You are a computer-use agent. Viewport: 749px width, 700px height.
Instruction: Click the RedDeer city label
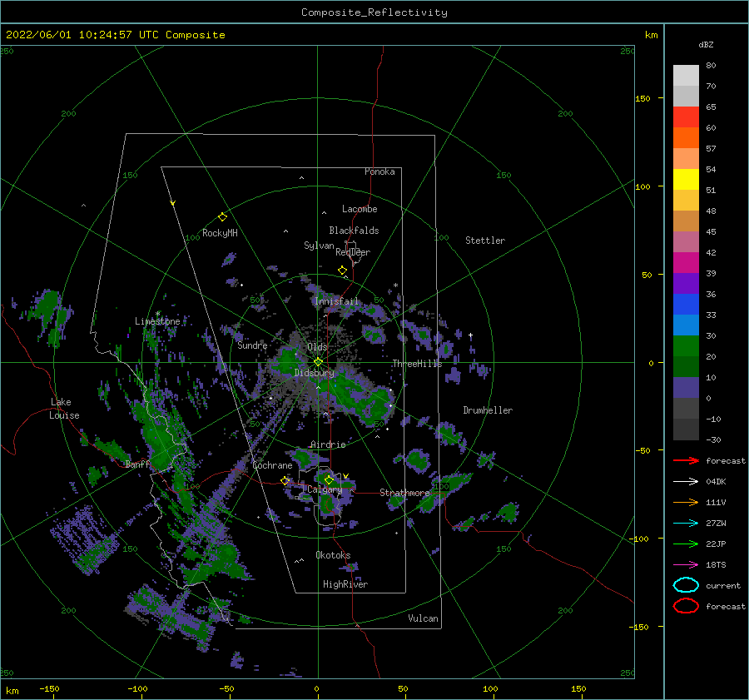[x=353, y=252]
